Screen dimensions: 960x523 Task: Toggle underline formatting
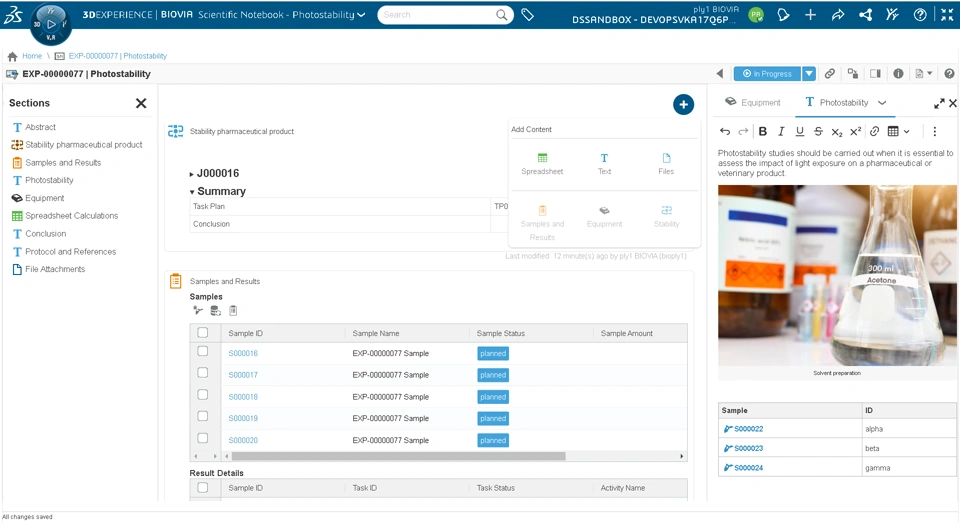(800, 131)
